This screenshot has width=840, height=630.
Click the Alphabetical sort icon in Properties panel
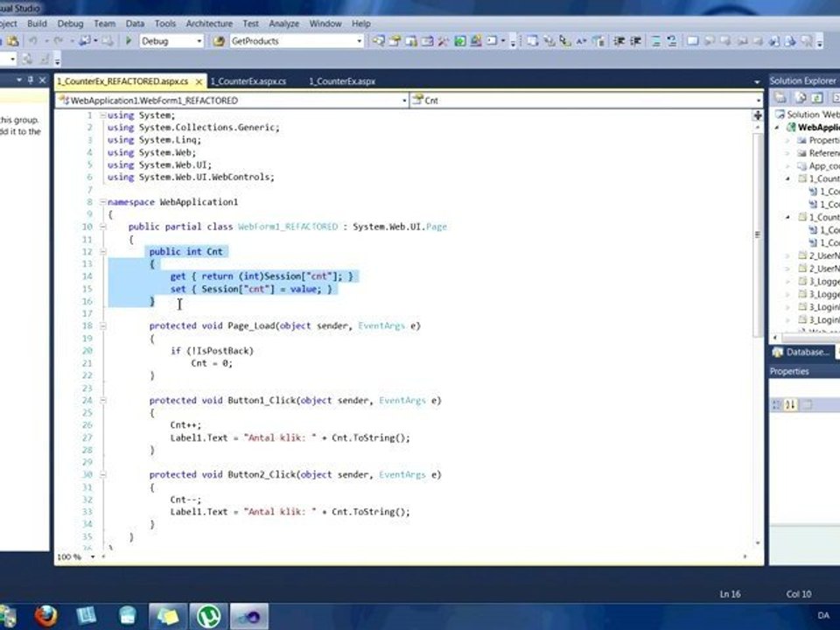point(791,404)
